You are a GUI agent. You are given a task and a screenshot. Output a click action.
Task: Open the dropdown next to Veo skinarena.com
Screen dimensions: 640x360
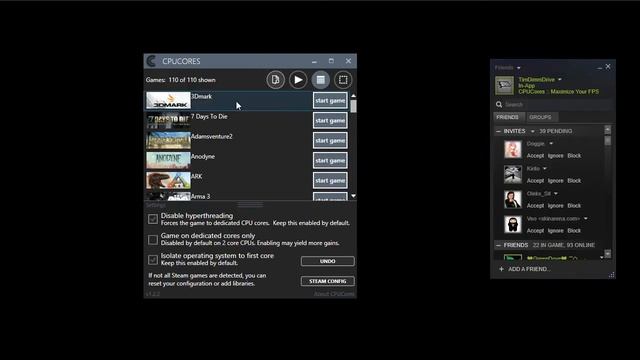(x=585, y=219)
